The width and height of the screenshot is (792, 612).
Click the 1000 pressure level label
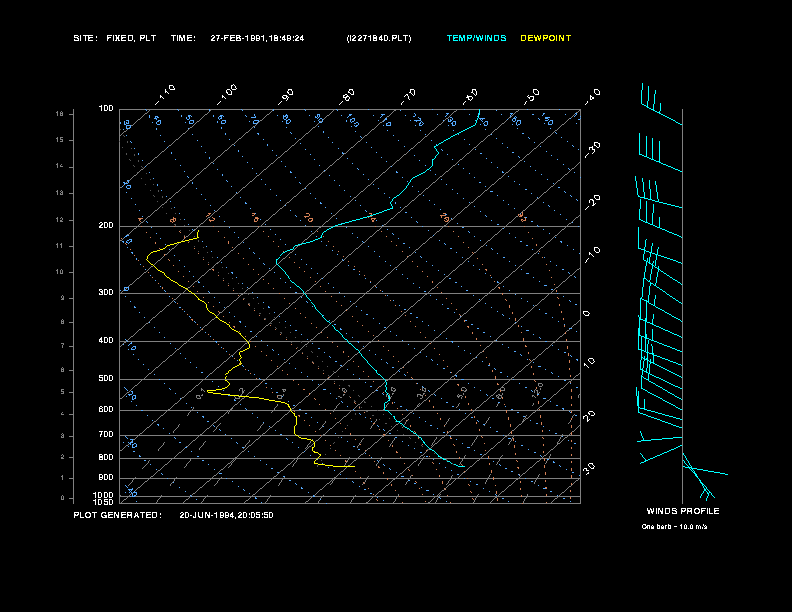point(104,495)
